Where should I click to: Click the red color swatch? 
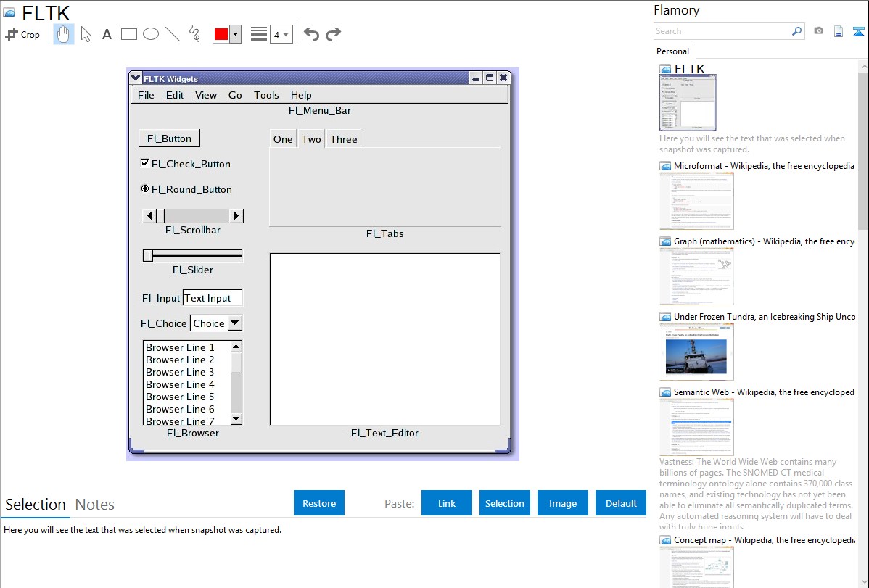point(221,34)
